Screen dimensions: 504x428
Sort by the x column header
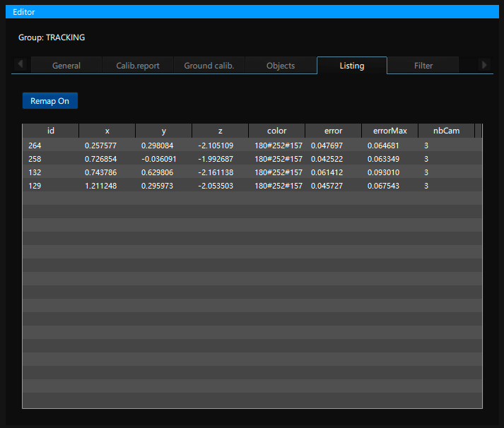[107, 131]
